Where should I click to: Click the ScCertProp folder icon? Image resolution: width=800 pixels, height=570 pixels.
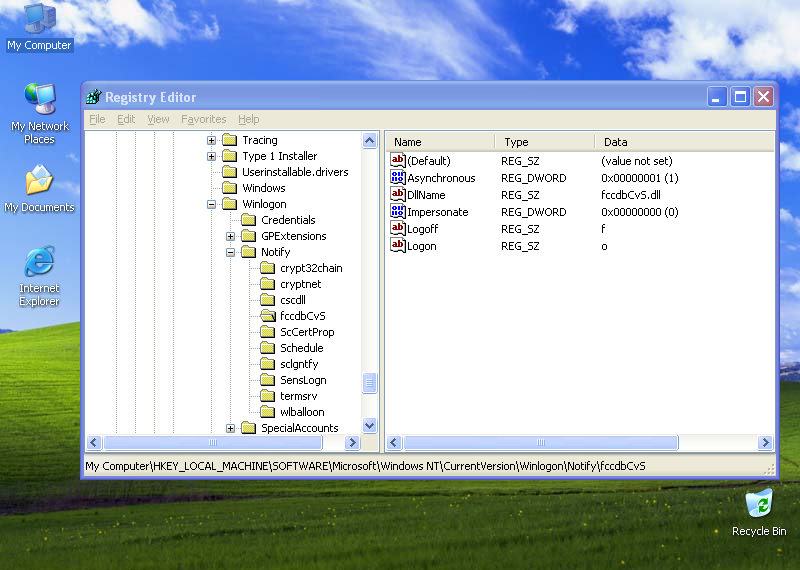click(x=268, y=332)
